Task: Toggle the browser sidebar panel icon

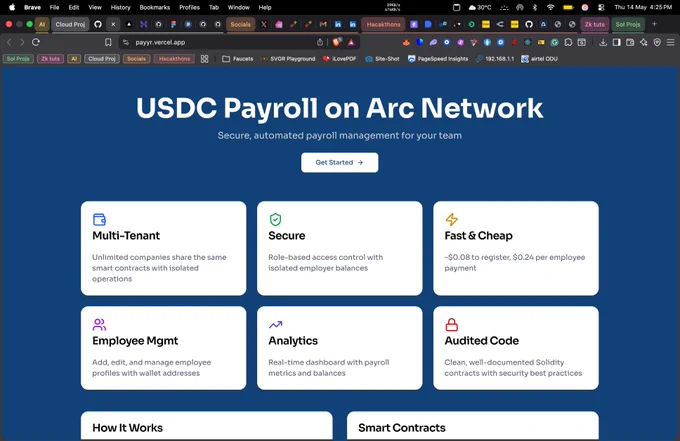Action: point(616,42)
